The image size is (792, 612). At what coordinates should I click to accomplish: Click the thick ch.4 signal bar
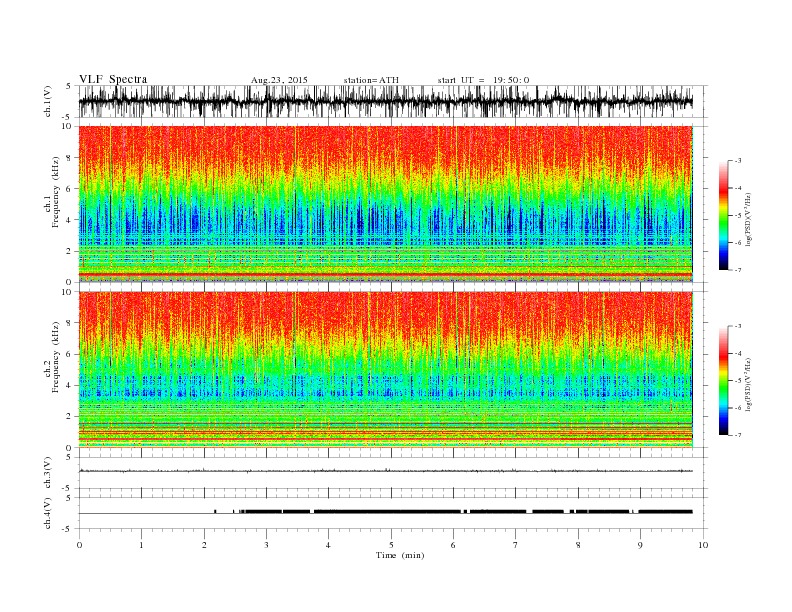(x=453, y=512)
